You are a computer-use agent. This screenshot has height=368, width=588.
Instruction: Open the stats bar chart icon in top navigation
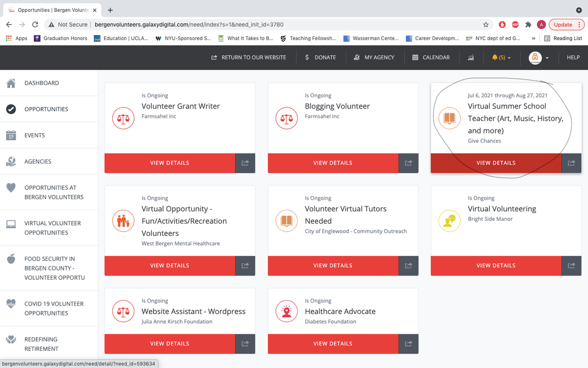471,58
